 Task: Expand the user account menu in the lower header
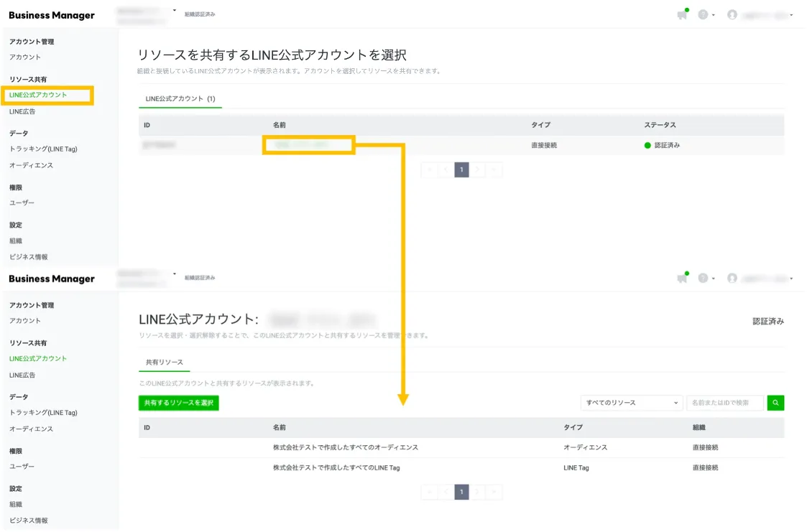(791, 279)
